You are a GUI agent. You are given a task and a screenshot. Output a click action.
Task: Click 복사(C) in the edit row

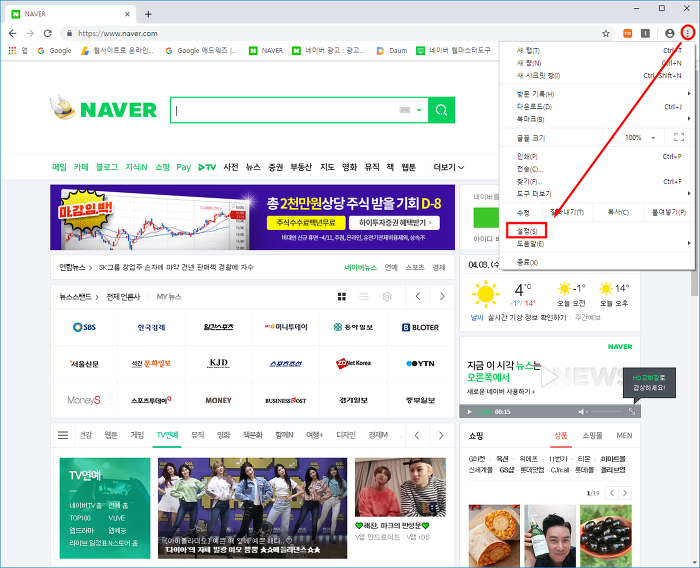618,212
